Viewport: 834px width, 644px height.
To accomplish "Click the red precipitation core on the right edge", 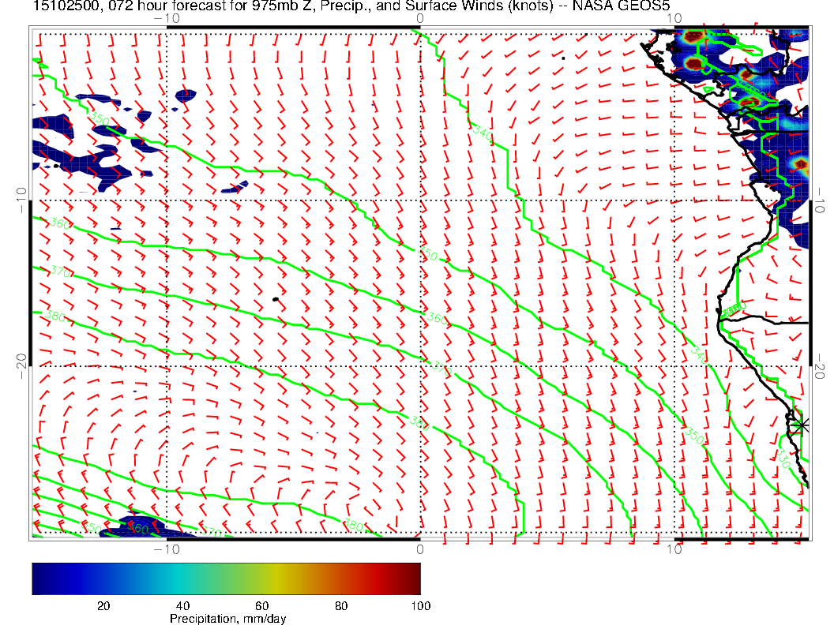I will 801,165.
